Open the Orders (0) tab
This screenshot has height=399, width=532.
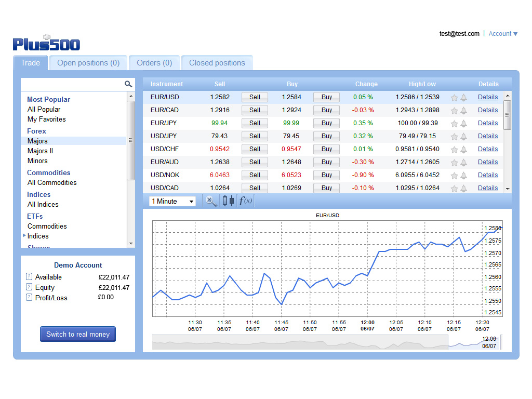[154, 63]
